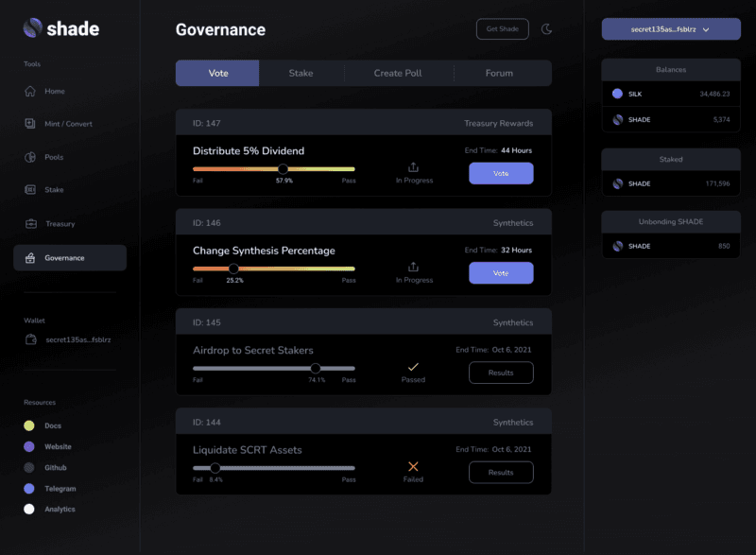Click the Passed checkmark on Airdrop poll
The image size is (756, 555).
(x=413, y=367)
